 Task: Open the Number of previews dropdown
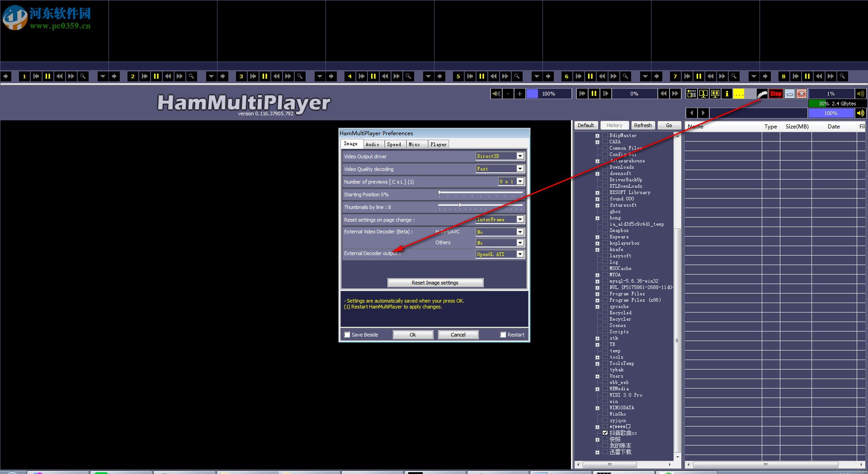[520, 181]
